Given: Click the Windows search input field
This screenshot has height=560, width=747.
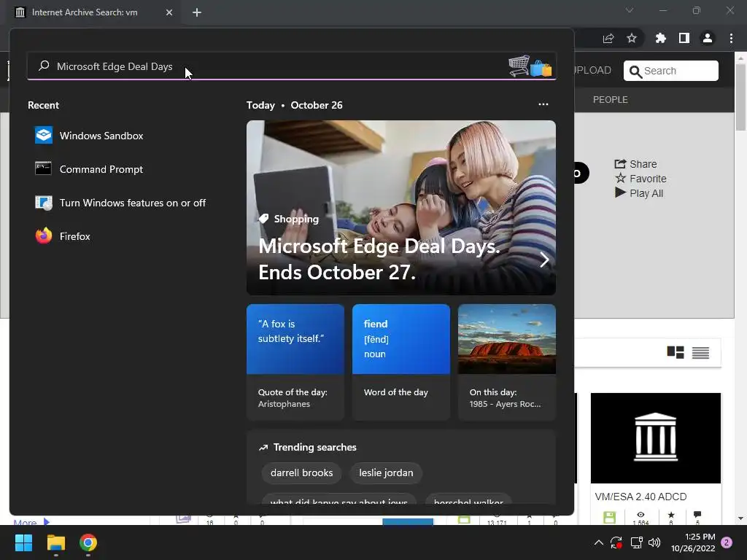Looking at the screenshot, I should pos(292,66).
